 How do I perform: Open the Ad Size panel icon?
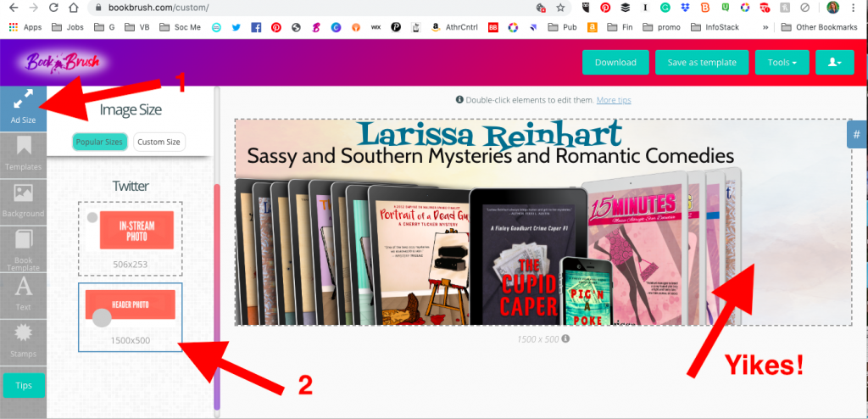(x=23, y=107)
